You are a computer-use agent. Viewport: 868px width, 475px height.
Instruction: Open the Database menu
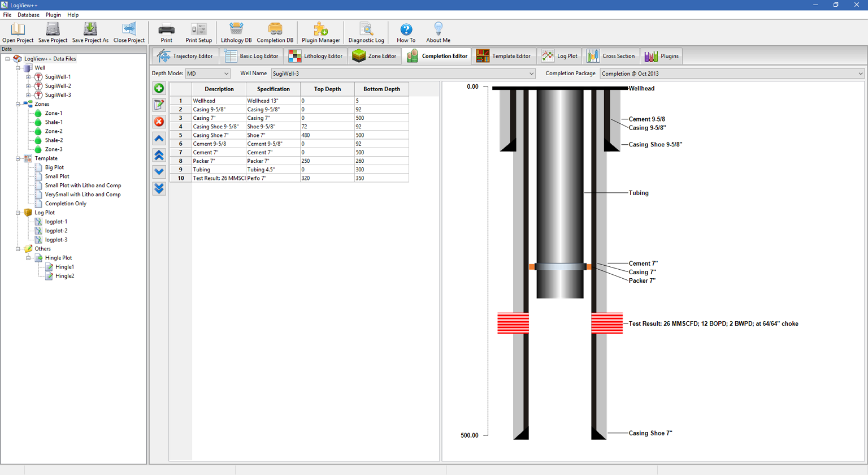coord(28,15)
